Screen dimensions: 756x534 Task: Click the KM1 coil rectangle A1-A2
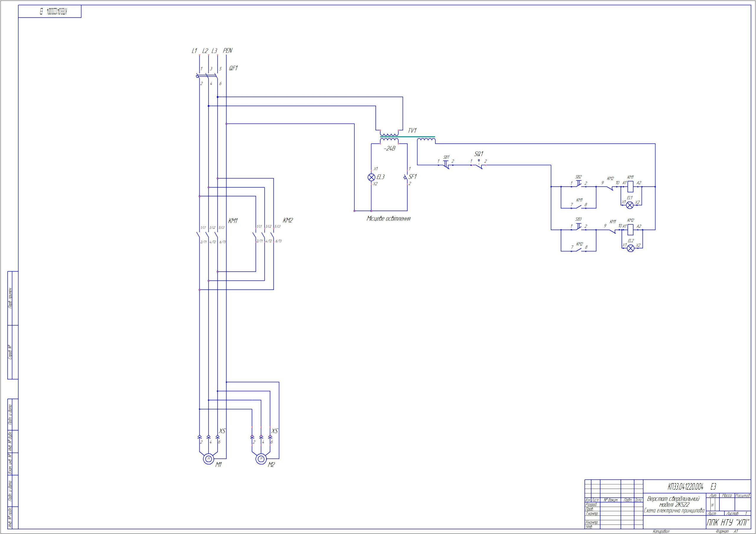click(x=630, y=187)
